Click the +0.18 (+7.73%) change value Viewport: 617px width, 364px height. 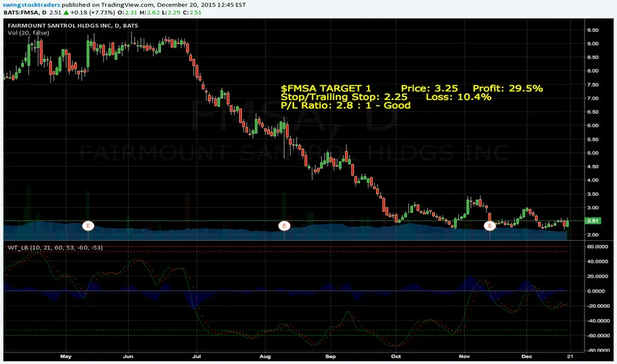tap(93, 12)
